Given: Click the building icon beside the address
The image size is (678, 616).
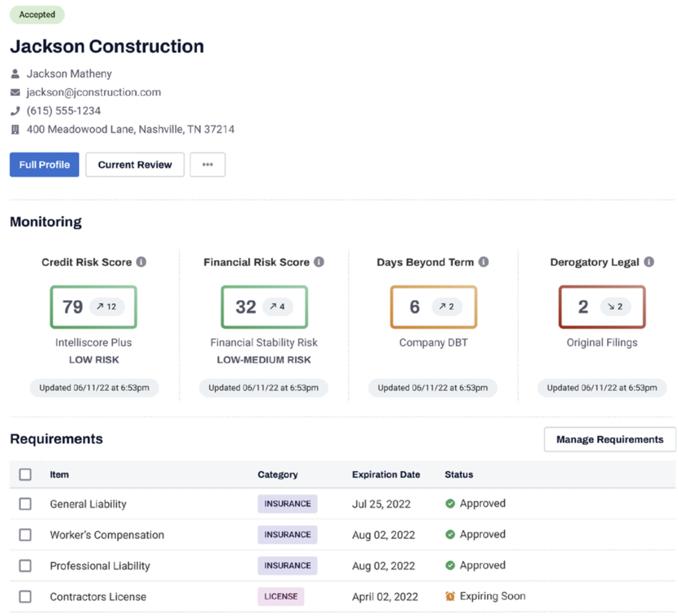Looking at the screenshot, I should click(15, 129).
